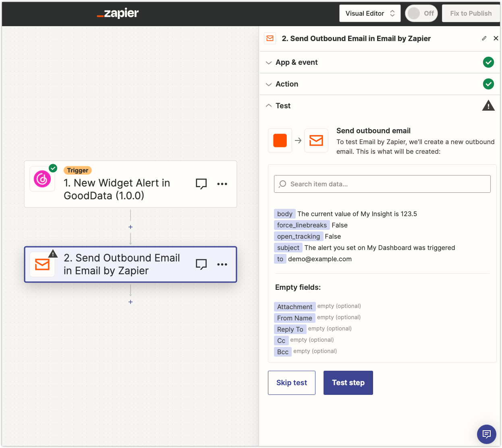This screenshot has width=502, height=448.
Task: Open more options for New Widget Alert step
Action: click(222, 184)
